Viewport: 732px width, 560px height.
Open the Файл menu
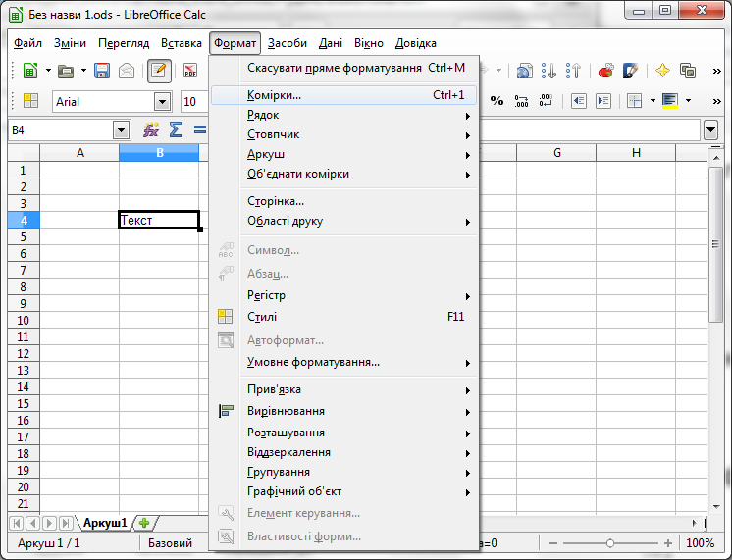(x=27, y=43)
